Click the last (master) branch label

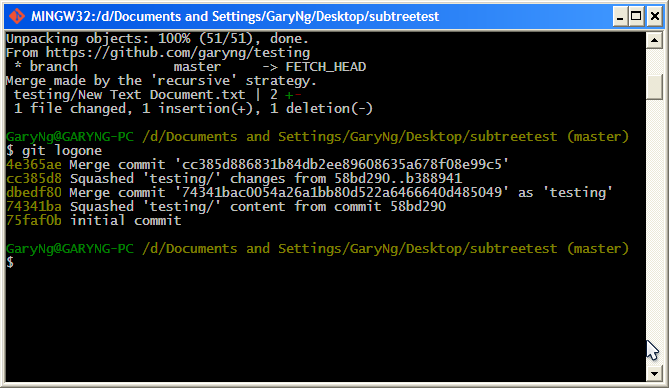(x=598, y=248)
